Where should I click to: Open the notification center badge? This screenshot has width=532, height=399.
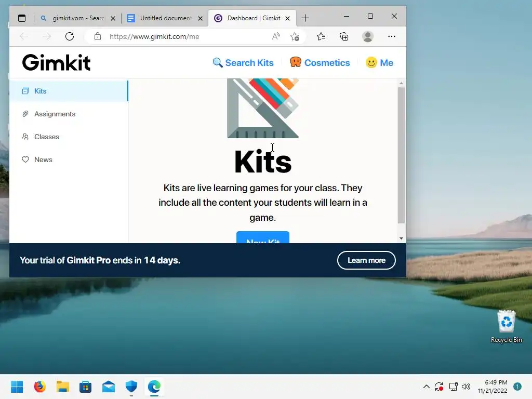coord(517,387)
